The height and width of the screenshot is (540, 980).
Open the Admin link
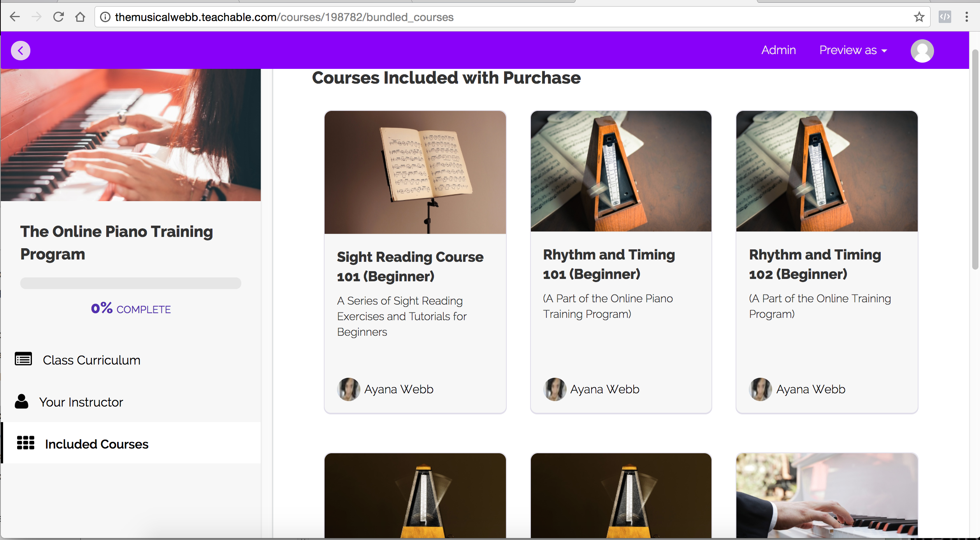778,50
